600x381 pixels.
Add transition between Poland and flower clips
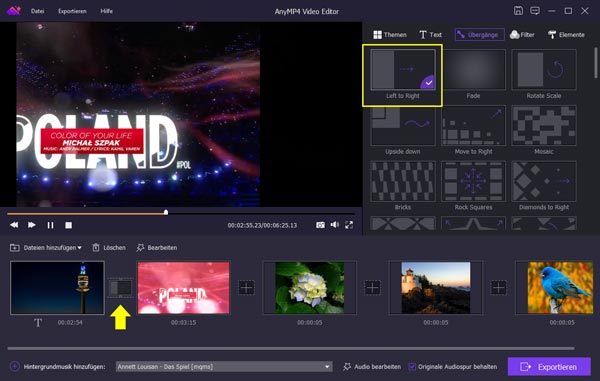pos(246,287)
